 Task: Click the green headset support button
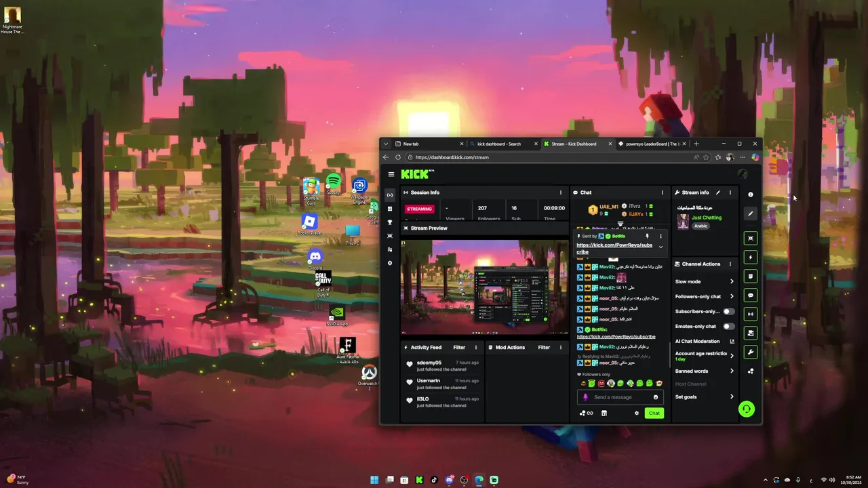747,409
